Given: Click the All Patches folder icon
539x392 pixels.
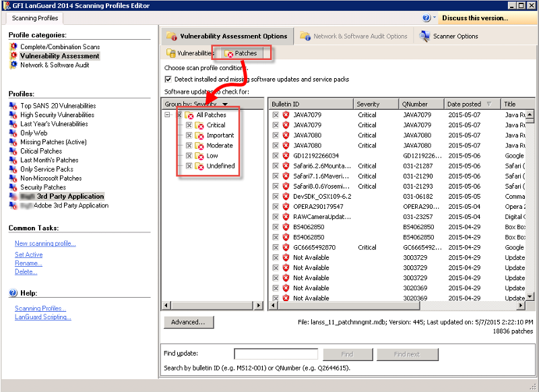Looking at the screenshot, I should point(189,115).
